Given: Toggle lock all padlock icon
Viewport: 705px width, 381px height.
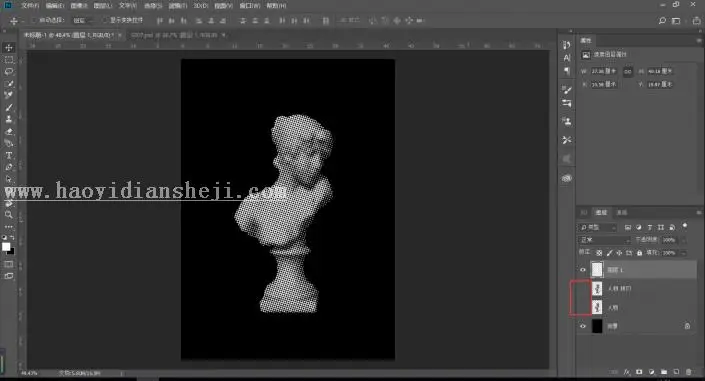Looking at the screenshot, I should [639, 253].
